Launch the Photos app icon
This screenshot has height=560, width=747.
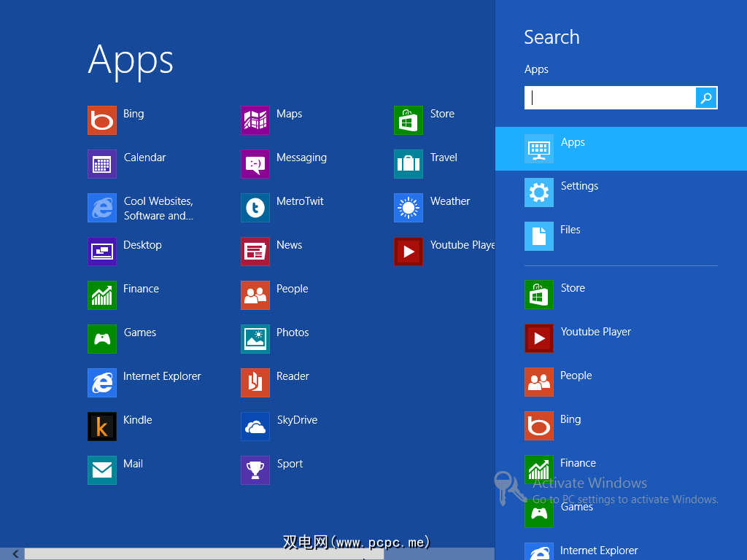[255, 339]
